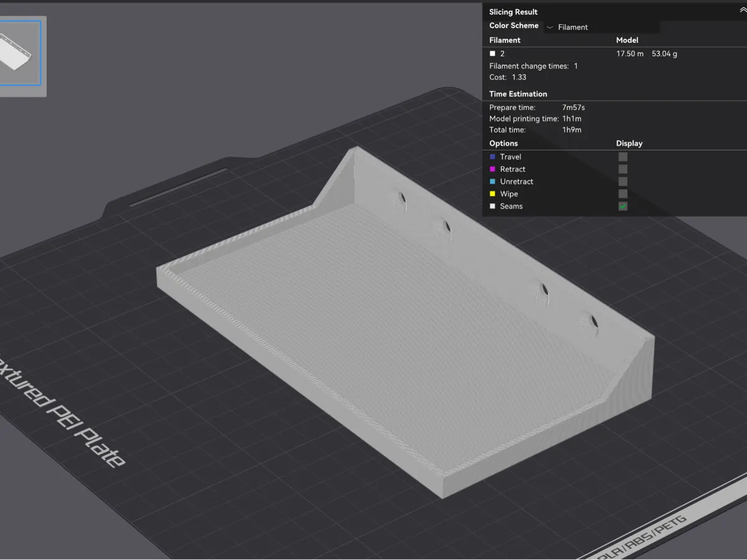Click the 'Filament' column heading
The image size is (747, 560).
(505, 40)
